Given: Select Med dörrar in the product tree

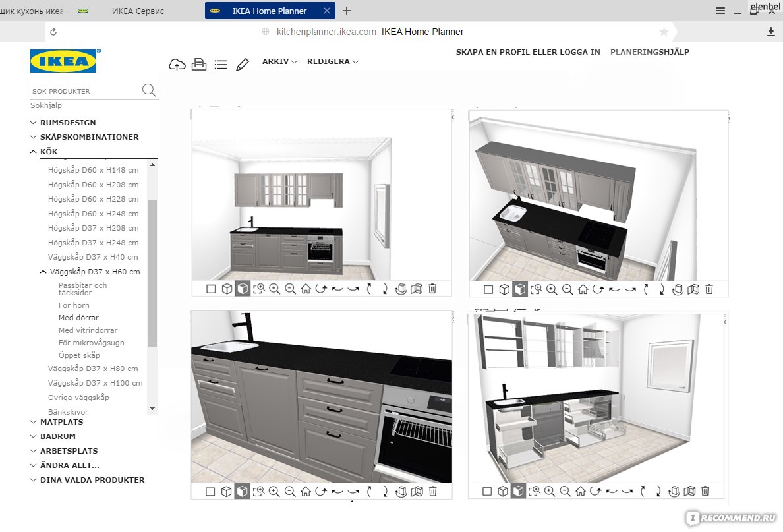Looking at the screenshot, I should pyautogui.click(x=78, y=318).
